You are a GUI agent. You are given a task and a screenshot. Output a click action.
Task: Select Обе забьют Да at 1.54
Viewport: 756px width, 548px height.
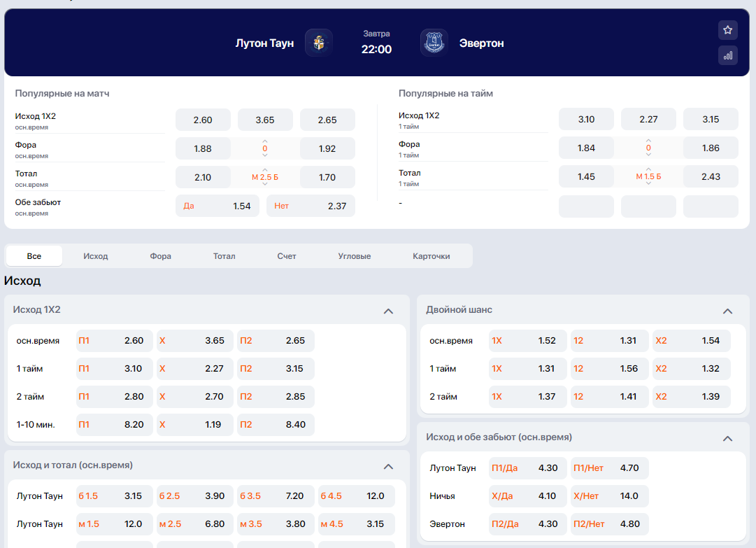point(217,206)
